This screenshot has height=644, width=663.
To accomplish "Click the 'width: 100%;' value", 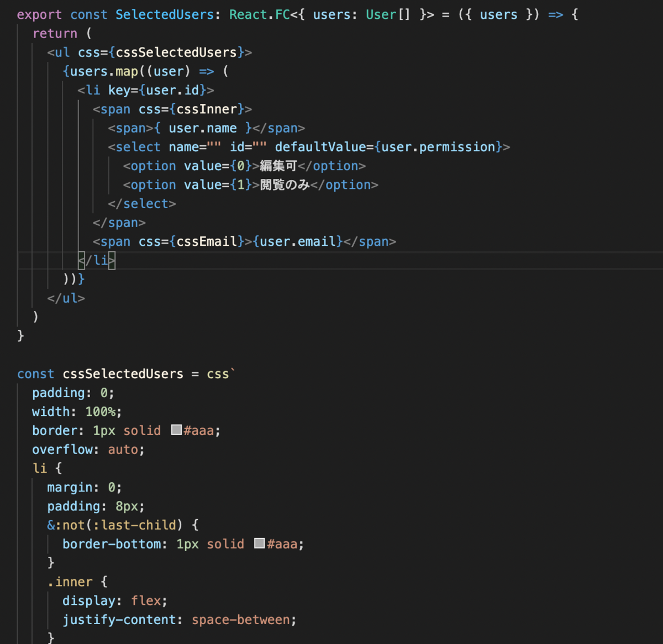I will 100,411.
